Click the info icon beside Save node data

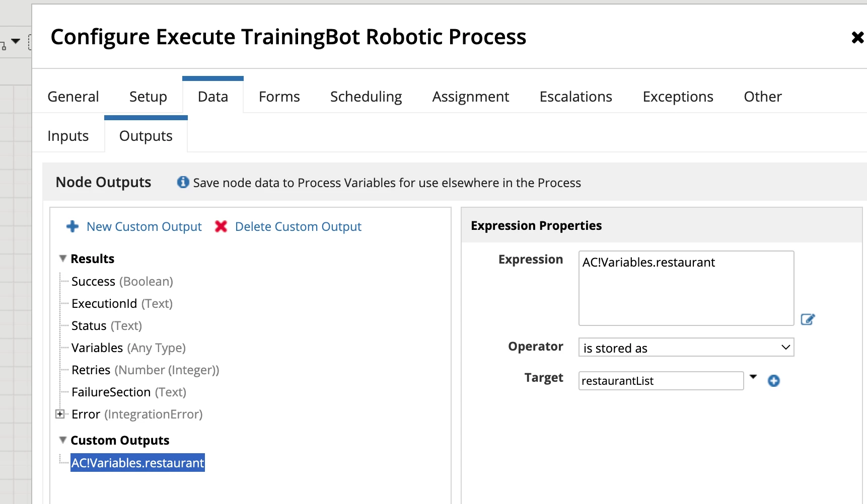tap(183, 182)
